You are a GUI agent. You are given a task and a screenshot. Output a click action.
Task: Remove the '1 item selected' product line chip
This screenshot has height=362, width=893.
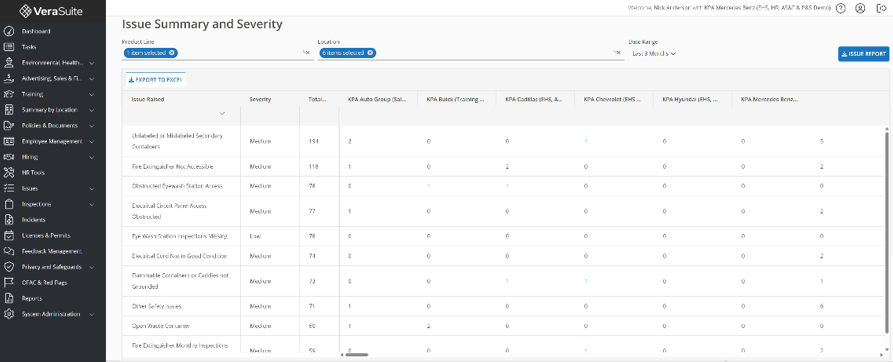pos(171,53)
